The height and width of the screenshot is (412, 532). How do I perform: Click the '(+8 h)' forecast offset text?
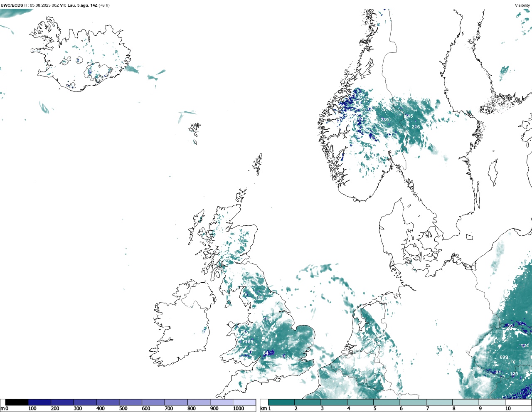coord(104,5)
